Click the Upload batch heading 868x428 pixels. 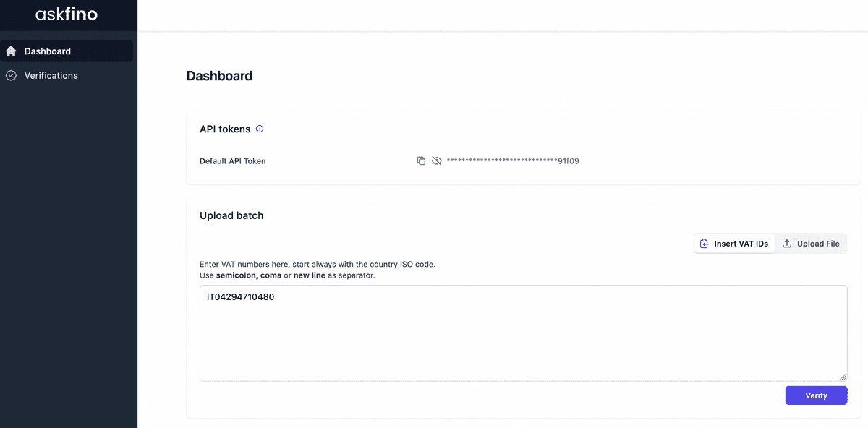coord(231,215)
